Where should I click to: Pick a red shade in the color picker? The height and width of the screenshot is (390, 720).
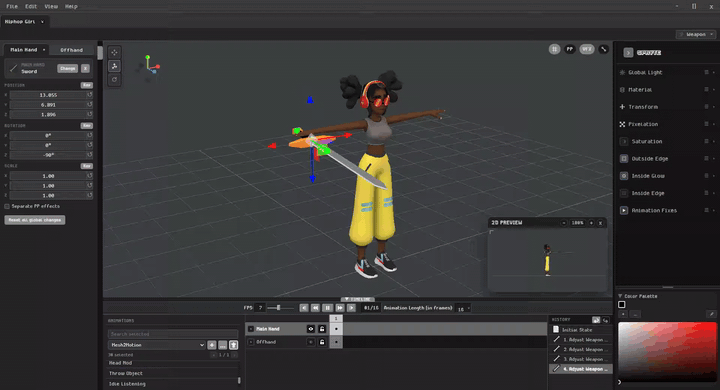[x=667, y=351]
